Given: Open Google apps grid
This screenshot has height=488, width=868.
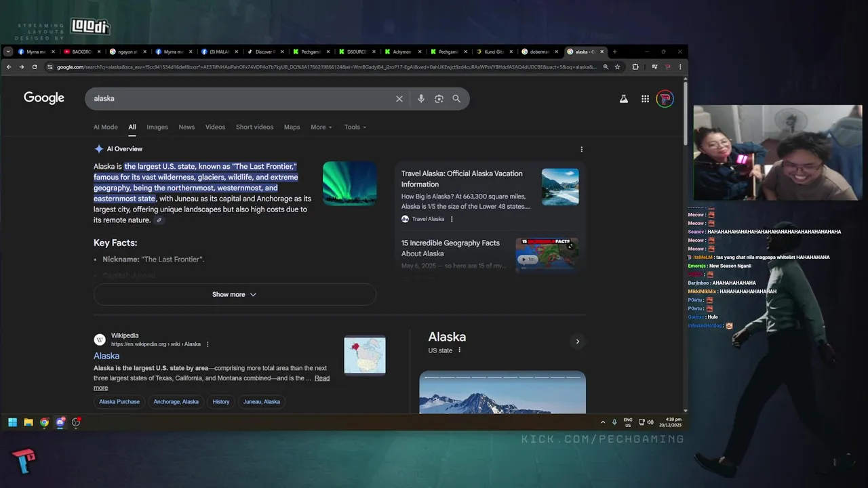Looking at the screenshot, I should click(645, 99).
